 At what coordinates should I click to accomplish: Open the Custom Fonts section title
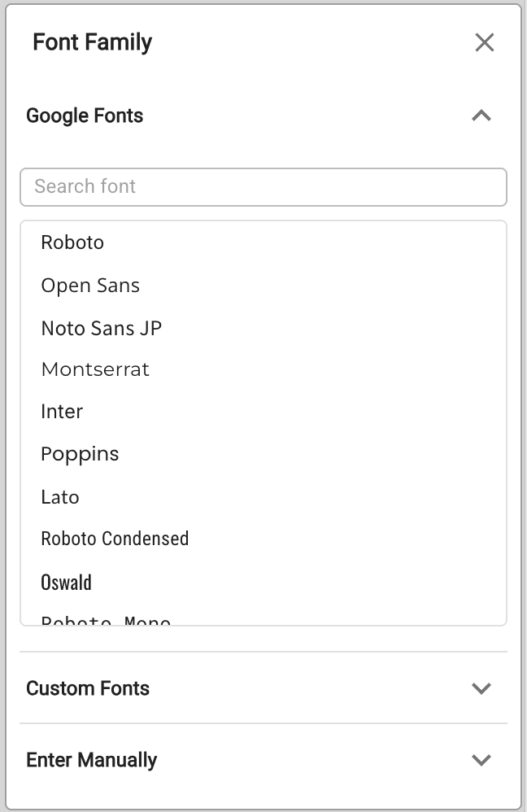click(88, 688)
